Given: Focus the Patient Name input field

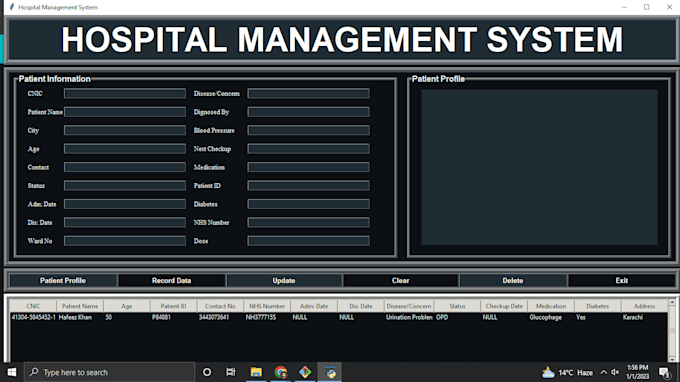Looking at the screenshot, I should [x=125, y=112].
